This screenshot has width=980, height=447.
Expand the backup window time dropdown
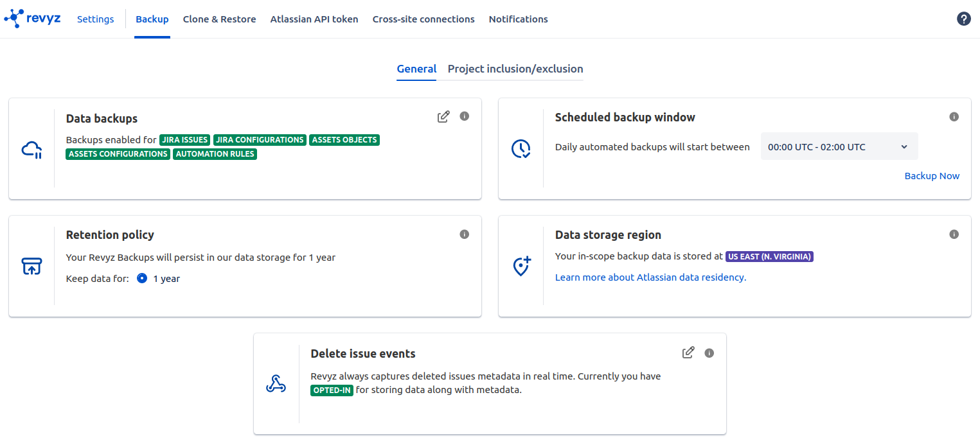point(839,146)
